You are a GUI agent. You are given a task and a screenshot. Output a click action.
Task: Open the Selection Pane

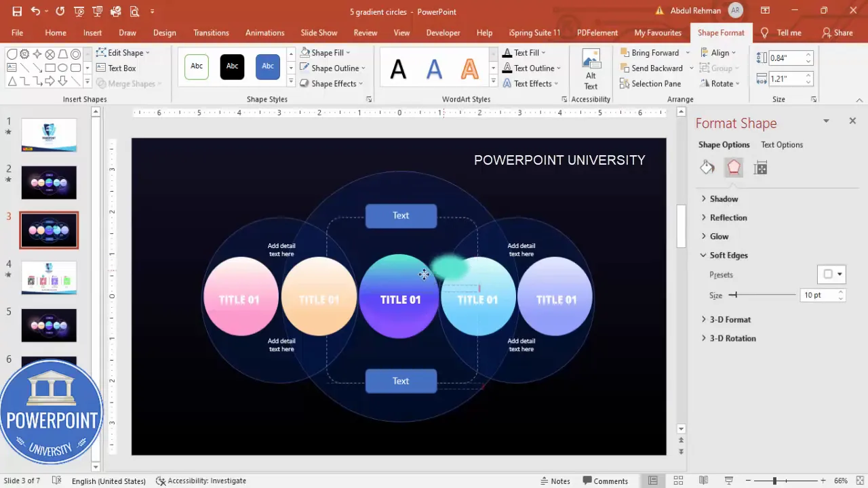pos(650,83)
